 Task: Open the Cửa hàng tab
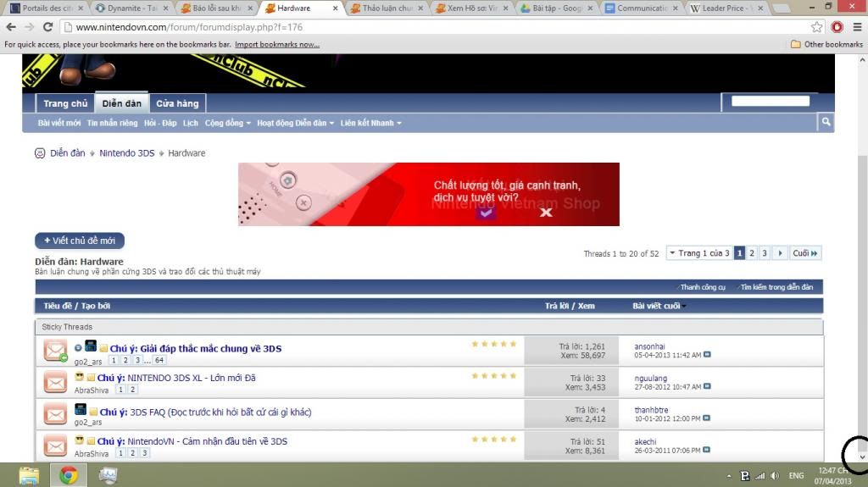[177, 103]
